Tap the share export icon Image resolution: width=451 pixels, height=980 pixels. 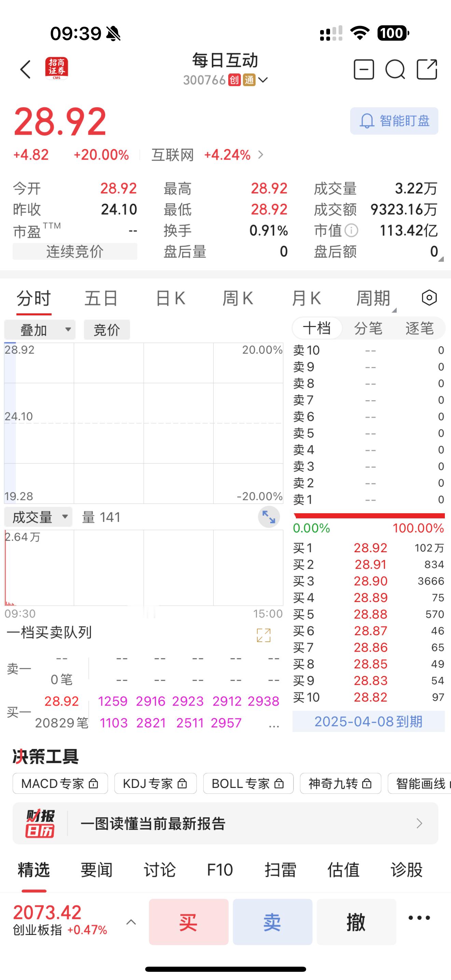(427, 69)
